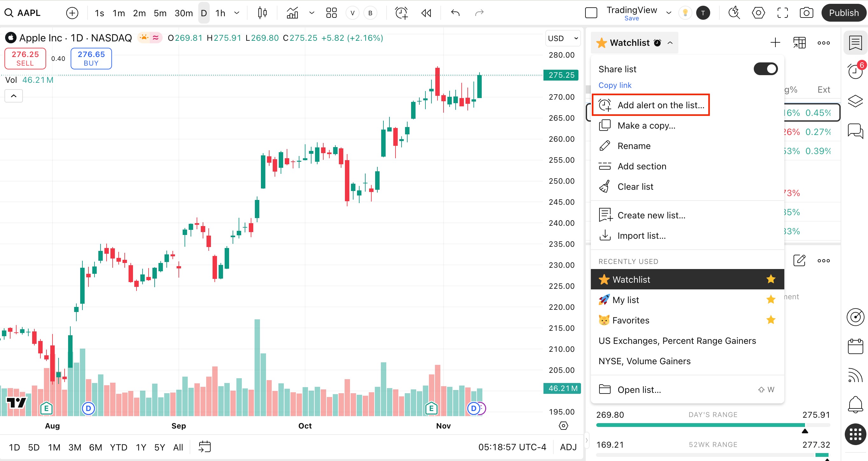Click the AAPL symbol search field

[29, 13]
